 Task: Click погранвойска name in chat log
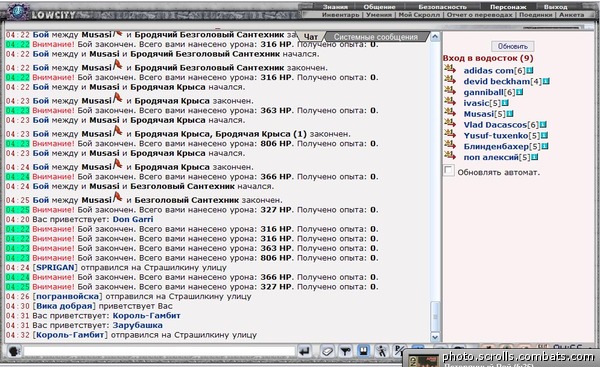pyautogui.click(x=67, y=297)
